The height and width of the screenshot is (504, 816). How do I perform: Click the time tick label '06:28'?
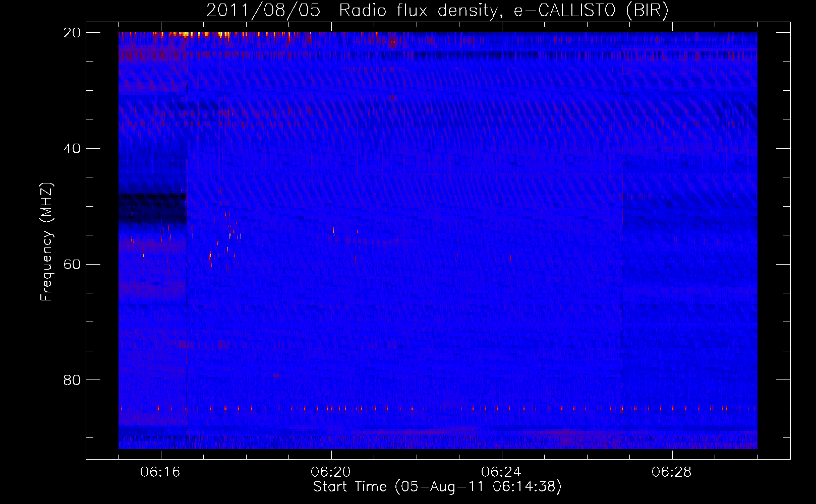click(672, 472)
